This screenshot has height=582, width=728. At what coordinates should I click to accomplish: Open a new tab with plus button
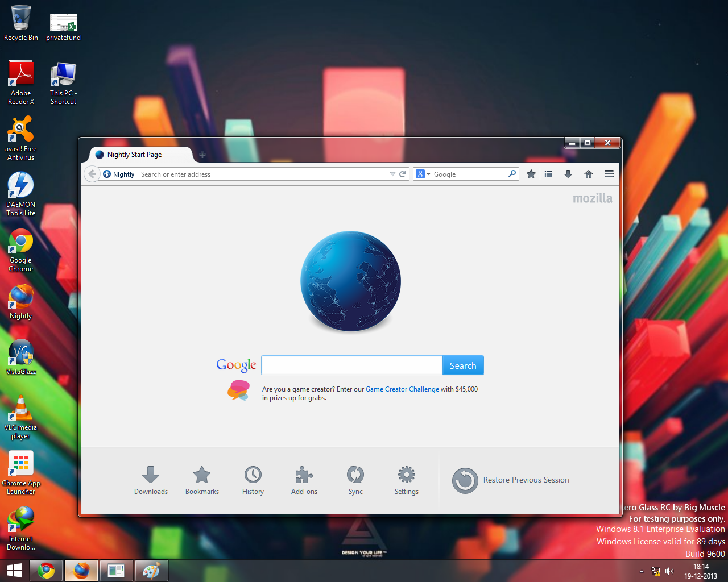[202, 155]
